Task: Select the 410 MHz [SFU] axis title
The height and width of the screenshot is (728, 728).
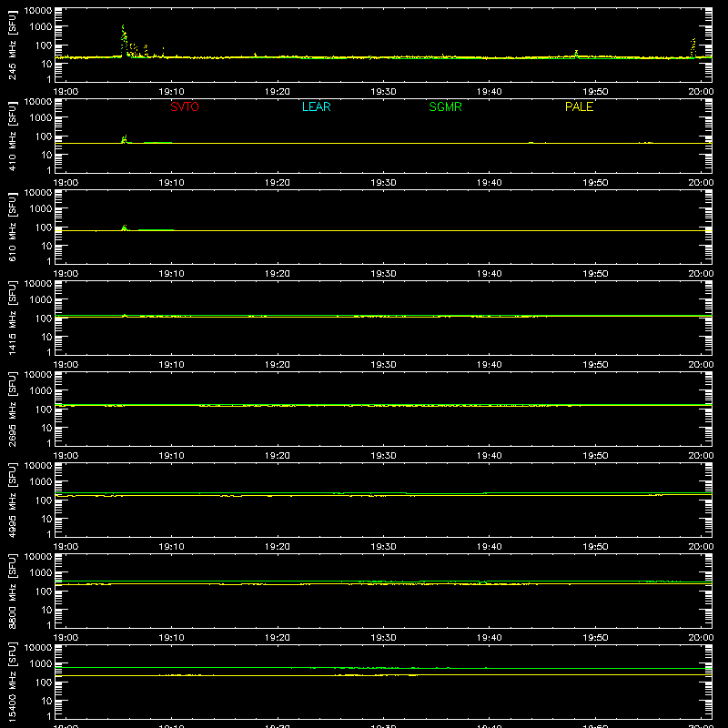Action: (x=12, y=136)
